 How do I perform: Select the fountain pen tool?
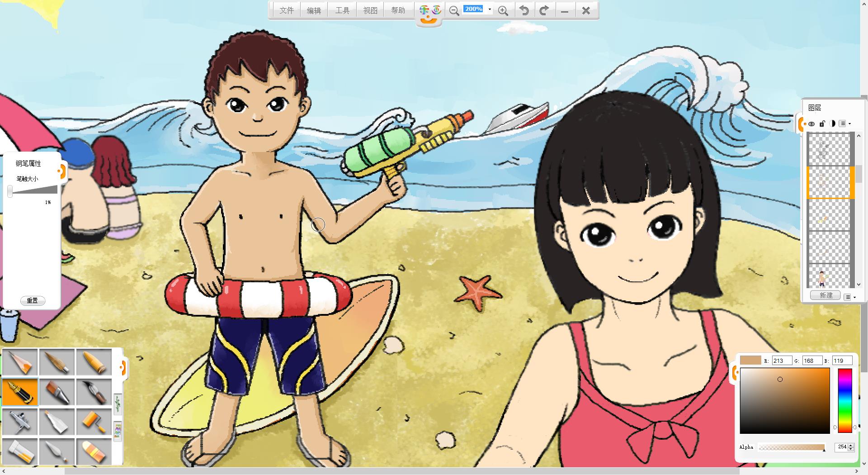20,392
